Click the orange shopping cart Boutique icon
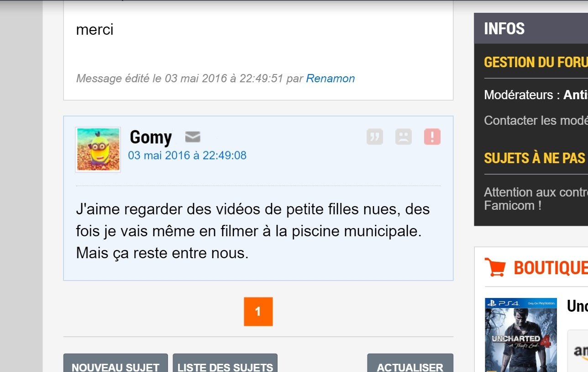588x372 pixels. (495, 267)
